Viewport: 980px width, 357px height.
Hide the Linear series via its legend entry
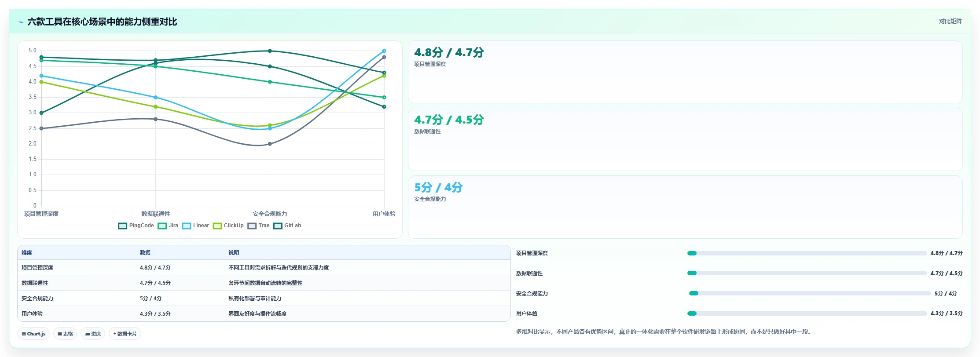195,226
